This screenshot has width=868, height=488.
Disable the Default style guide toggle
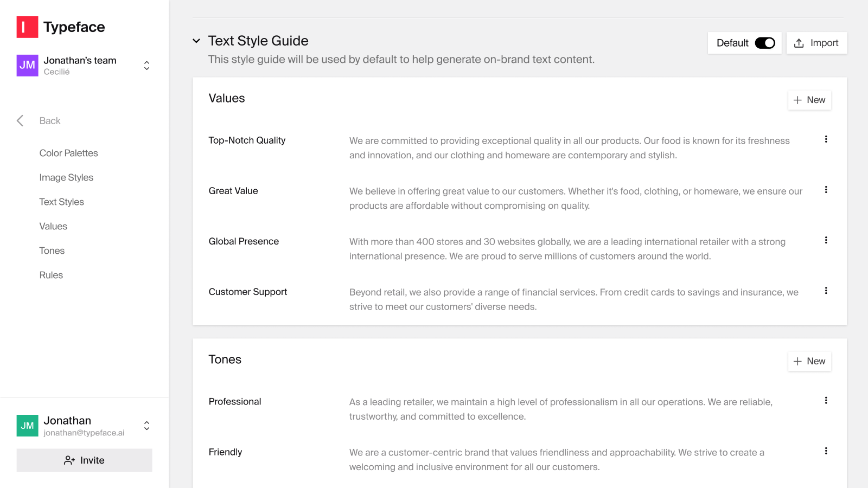coord(765,43)
